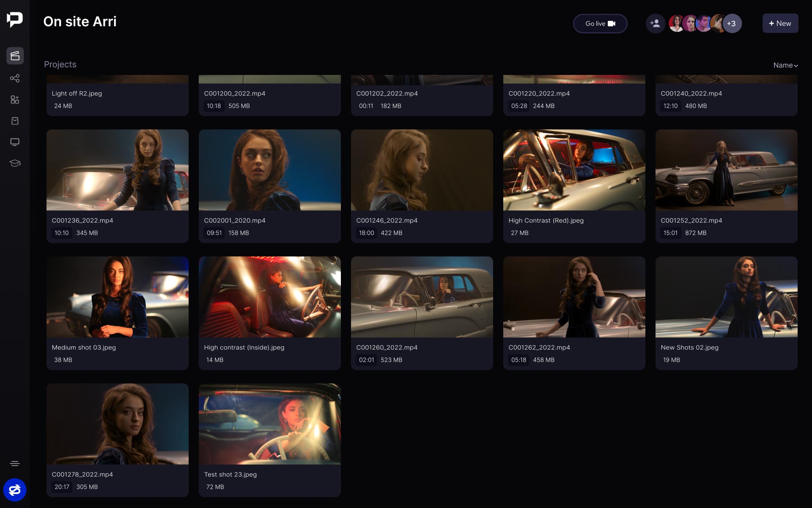Click the C001202_2022.mp4 file name
Viewport: 812px width, 508px height.
(387, 94)
